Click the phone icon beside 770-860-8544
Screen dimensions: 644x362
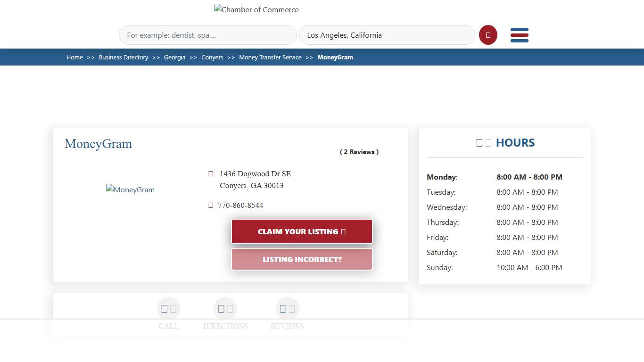pyautogui.click(x=210, y=205)
